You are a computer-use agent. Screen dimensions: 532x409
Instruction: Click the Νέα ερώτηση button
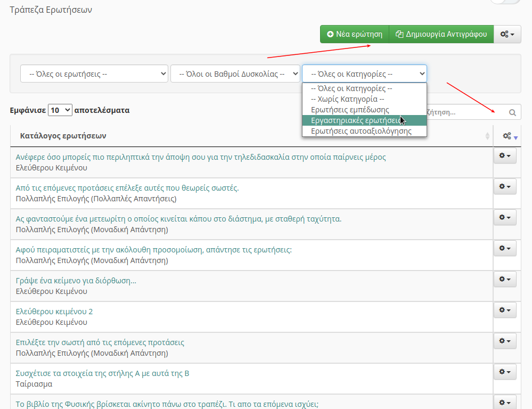pos(355,34)
